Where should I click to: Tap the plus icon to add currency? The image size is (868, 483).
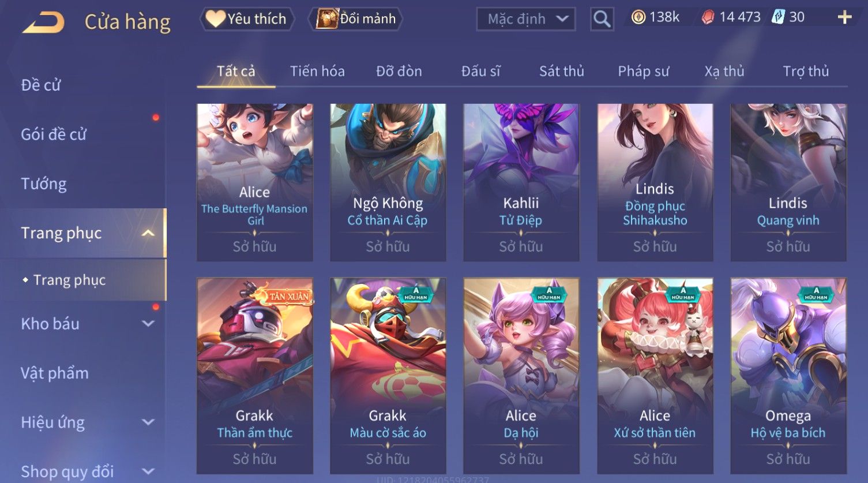[x=844, y=17]
